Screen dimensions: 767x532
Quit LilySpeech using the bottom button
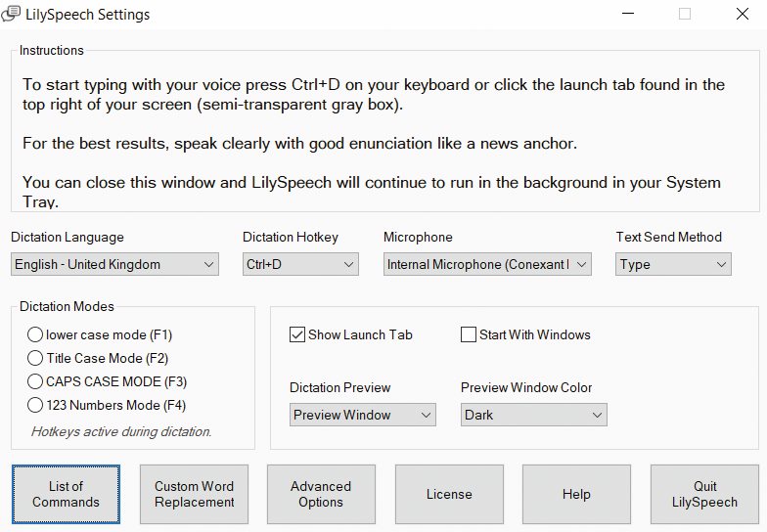(x=704, y=495)
